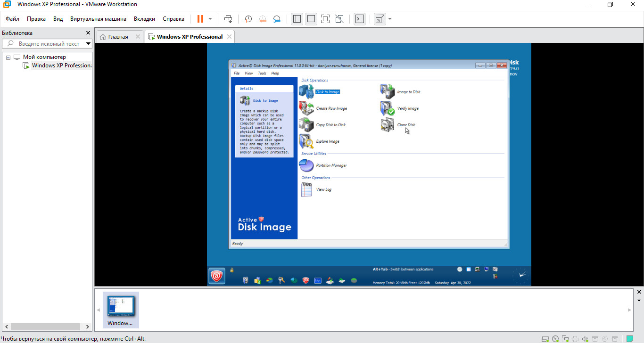Image resolution: width=644 pixels, height=343 pixels.
Task: Toggle VMware thumbnail bar visibility
Action: point(311,19)
